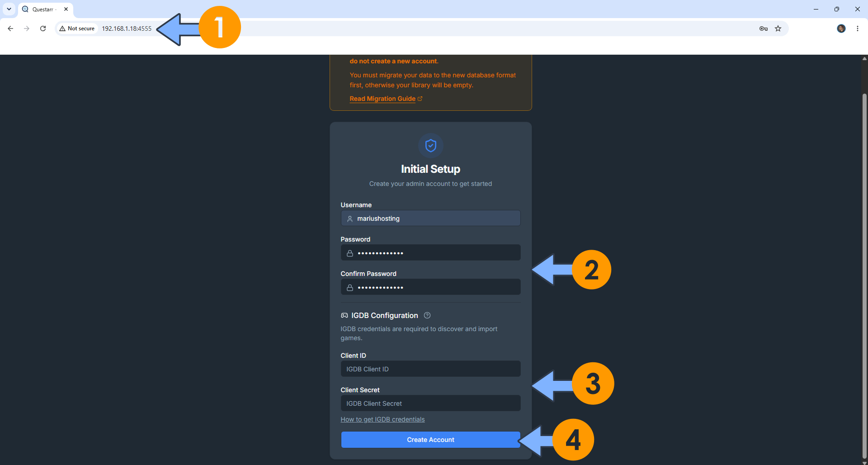This screenshot has height=465, width=868.
Task: Close the Questarr tab
Action: 66,9
